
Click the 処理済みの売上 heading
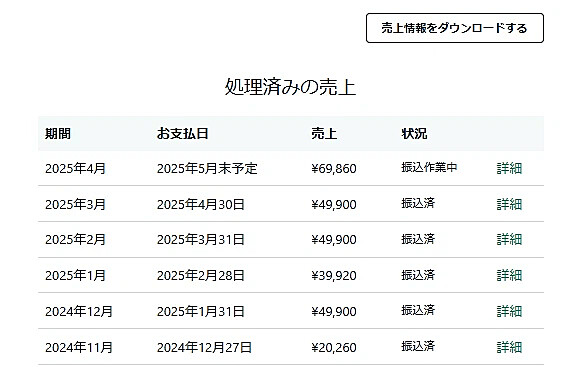pos(290,87)
